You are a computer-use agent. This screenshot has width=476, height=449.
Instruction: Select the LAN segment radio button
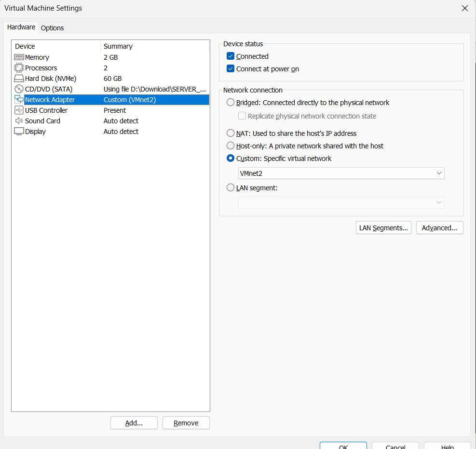pos(231,188)
